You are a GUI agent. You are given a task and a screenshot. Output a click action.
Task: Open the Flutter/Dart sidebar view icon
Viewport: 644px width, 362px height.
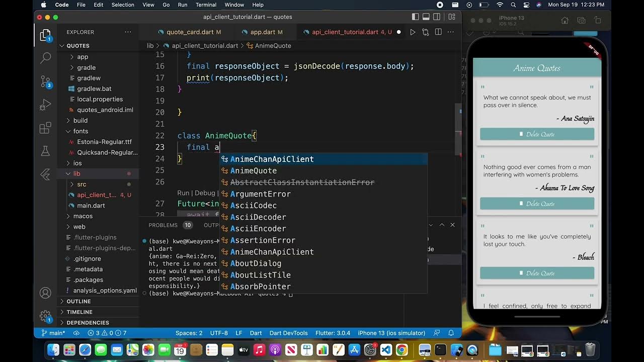tap(45, 174)
